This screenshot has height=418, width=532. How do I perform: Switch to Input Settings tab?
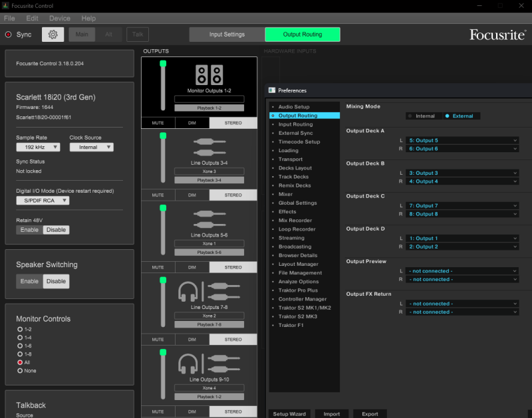pyautogui.click(x=227, y=35)
